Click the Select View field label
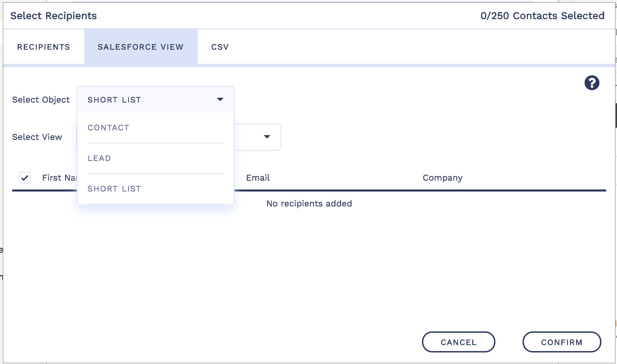The height and width of the screenshot is (364, 617). coord(37,137)
